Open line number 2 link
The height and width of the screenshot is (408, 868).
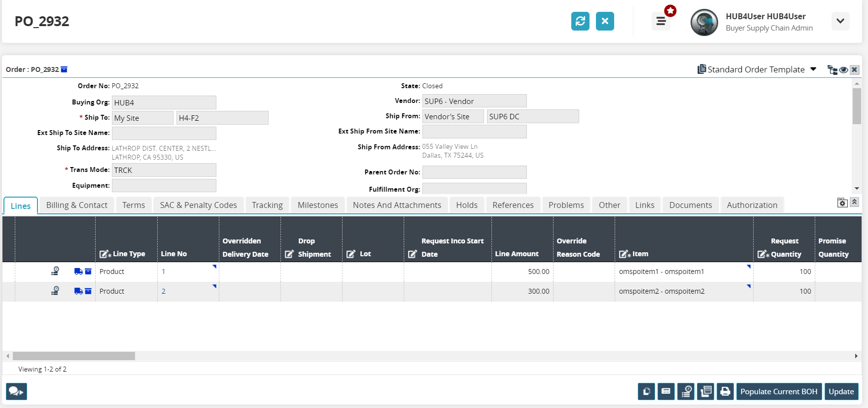(164, 291)
